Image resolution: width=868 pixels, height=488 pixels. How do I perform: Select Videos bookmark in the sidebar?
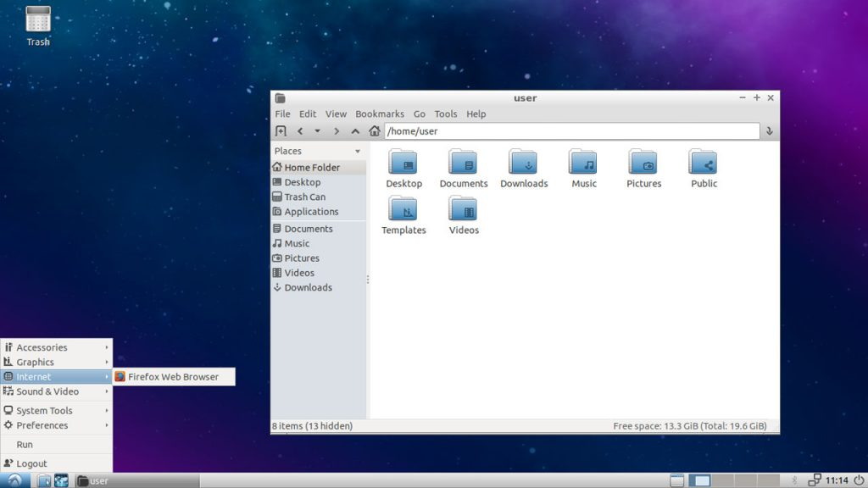319,273
